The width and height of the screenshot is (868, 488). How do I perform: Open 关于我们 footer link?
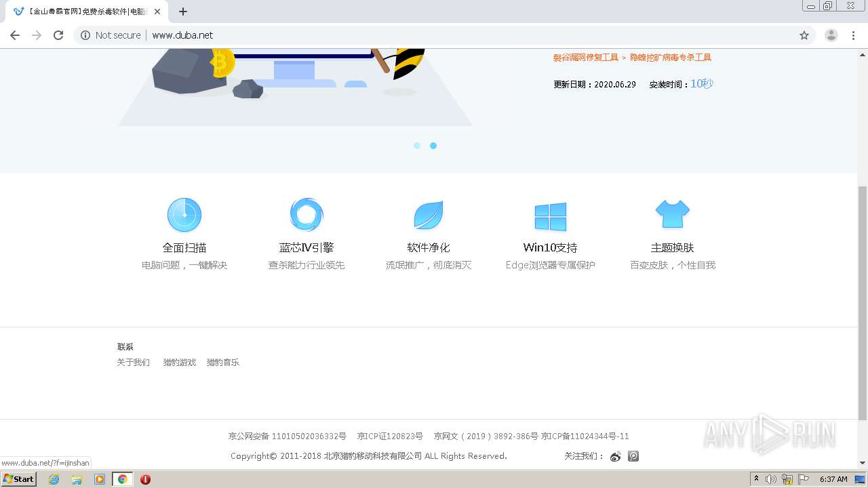click(133, 363)
